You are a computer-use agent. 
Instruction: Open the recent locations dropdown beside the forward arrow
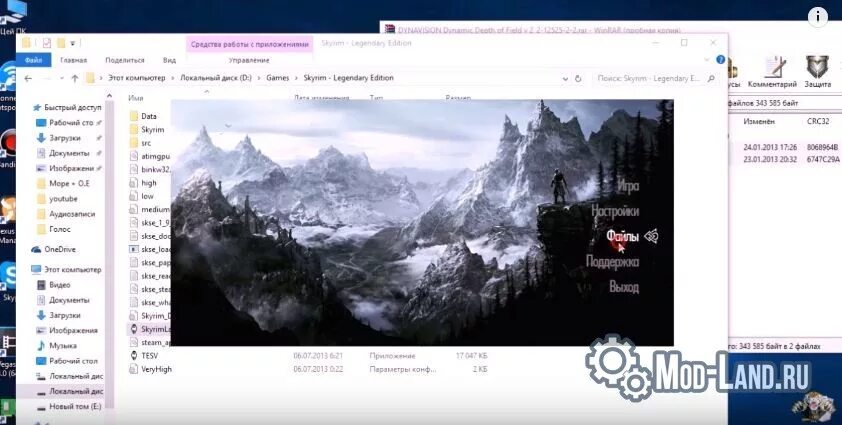[62, 78]
